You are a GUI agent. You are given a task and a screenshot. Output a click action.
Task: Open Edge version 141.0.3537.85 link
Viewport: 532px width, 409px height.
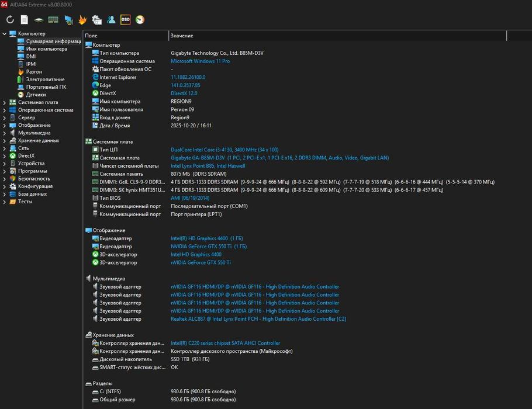tap(185, 85)
